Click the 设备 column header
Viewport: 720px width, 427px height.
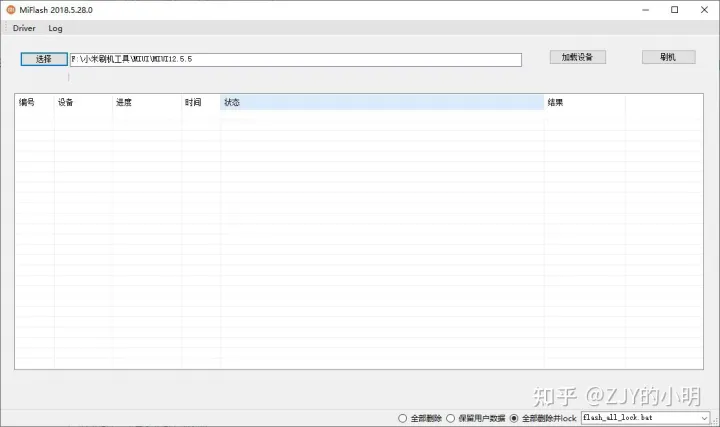click(x=84, y=102)
